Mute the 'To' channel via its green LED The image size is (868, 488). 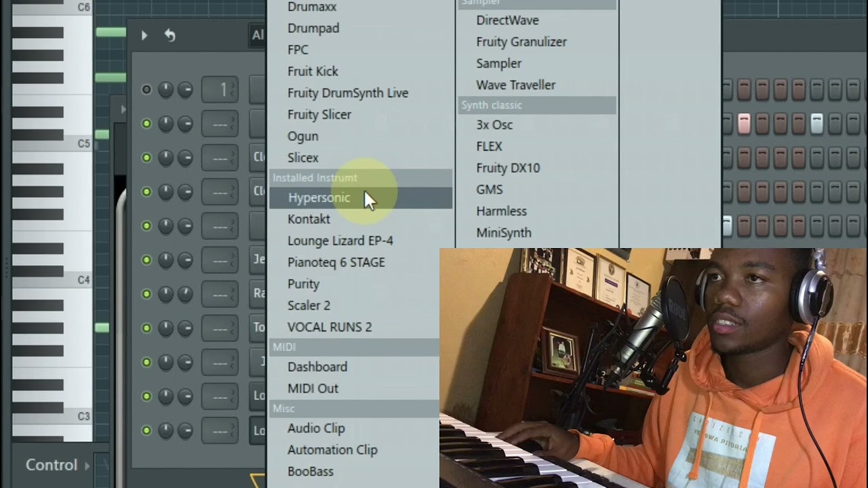coord(146,327)
